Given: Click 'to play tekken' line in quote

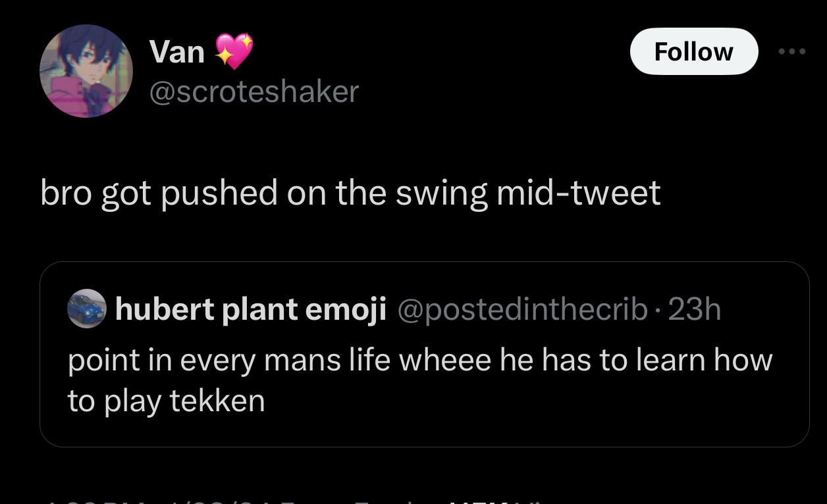Looking at the screenshot, I should click(x=166, y=401).
